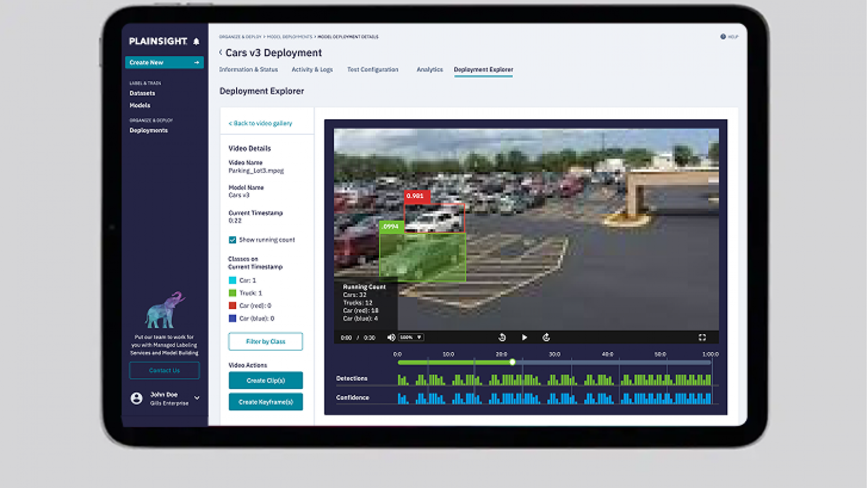Go back using arrow beside Cars v3 Deployment

click(x=220, y=53)
